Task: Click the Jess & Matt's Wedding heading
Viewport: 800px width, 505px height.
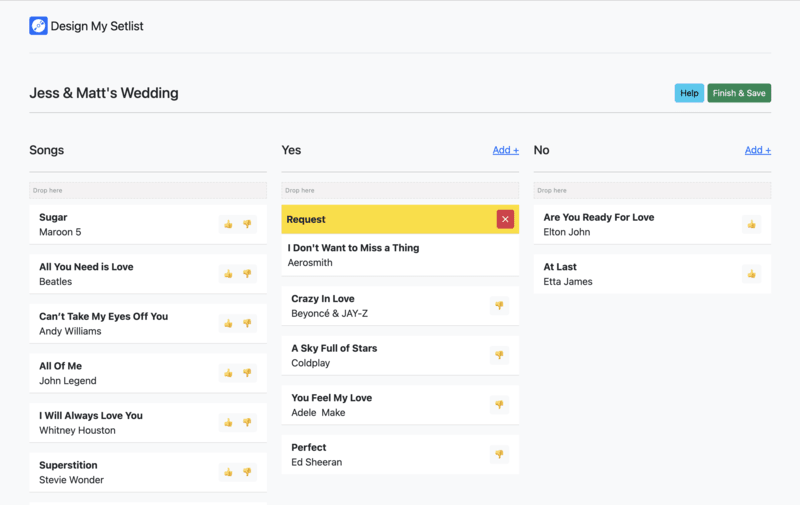Action: tap(104, 93)
